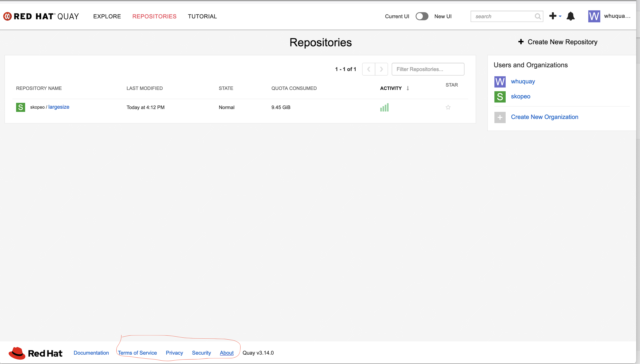Viewport: 640px width, 364px height.
Task: Click the search magnifier icon
Action: [x=537, y=17]
